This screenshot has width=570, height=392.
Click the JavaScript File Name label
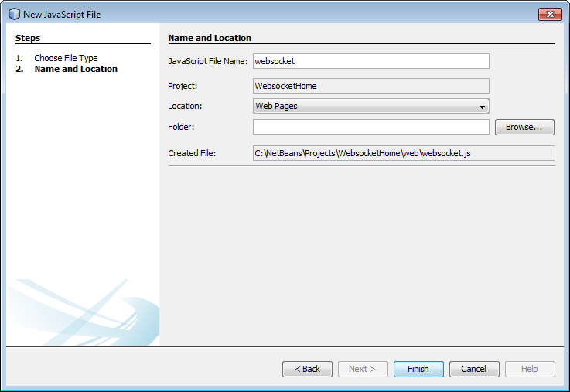coord(207,61)
